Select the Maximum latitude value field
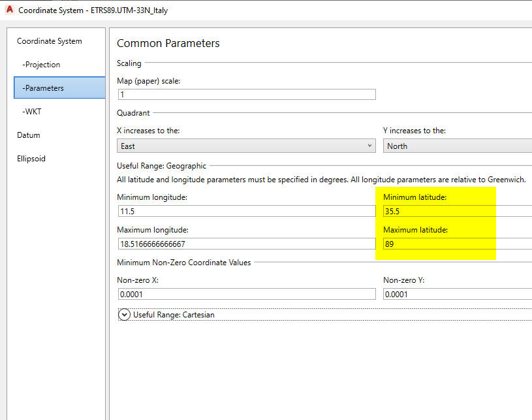Screen dimensions: 532x420 pos(457,244)
